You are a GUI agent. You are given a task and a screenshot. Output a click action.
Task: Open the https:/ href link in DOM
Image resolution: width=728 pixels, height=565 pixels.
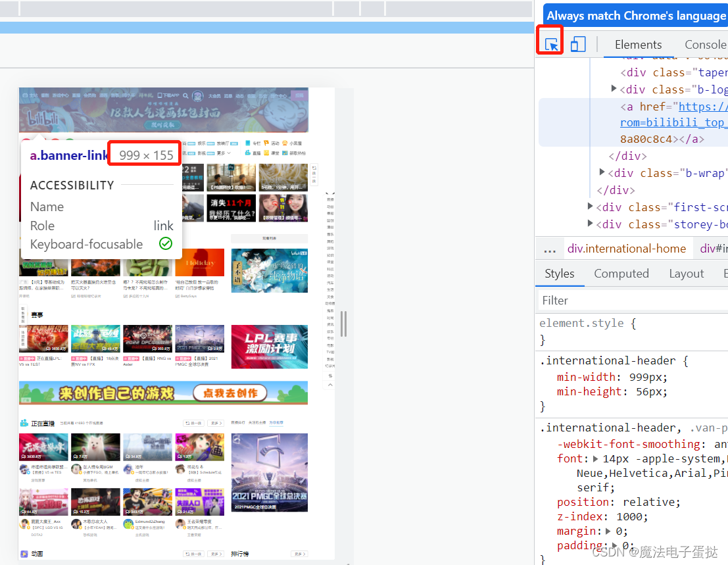tap(703, 107)
